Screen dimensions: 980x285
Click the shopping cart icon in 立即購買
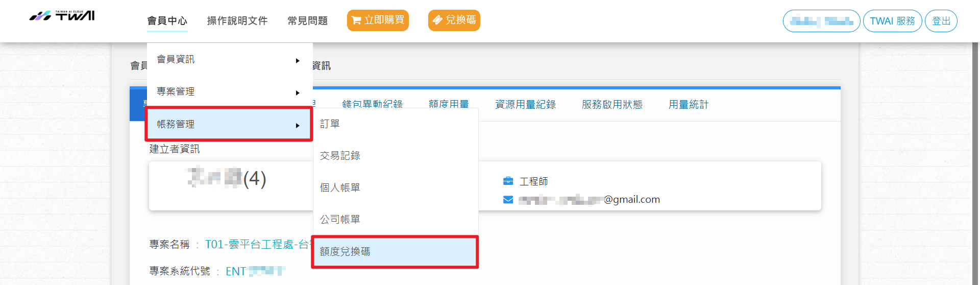click(x=356, y=20)
